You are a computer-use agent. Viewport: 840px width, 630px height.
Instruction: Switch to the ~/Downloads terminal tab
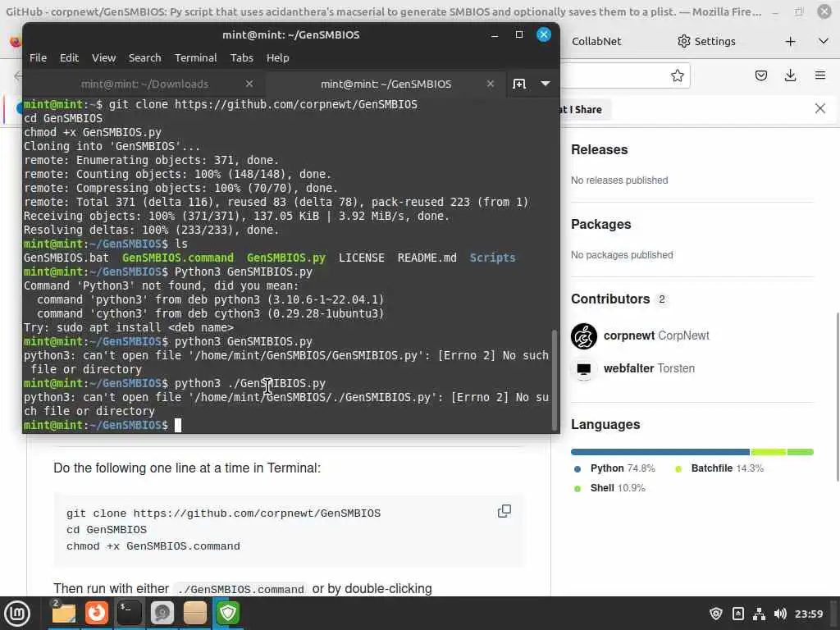[x=144, y=84]
